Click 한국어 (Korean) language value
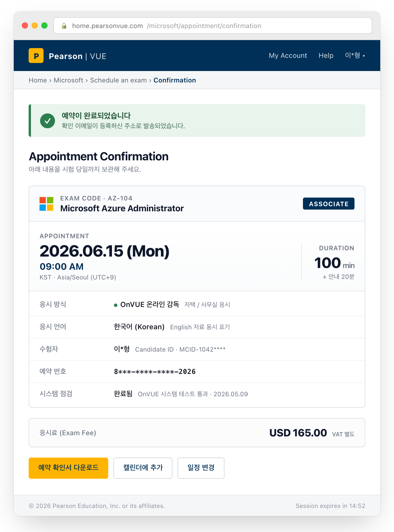Viewport: 394px width, 532px height. [x=139, y=327]
